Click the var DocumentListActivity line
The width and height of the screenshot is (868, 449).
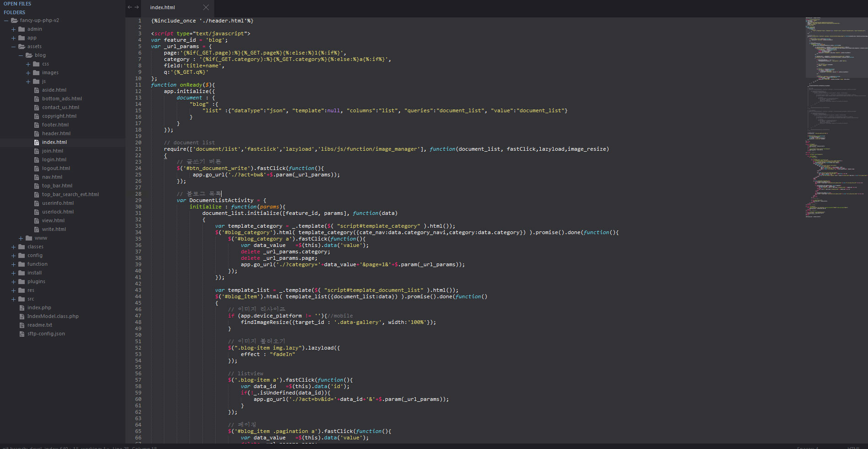(222, 200)
